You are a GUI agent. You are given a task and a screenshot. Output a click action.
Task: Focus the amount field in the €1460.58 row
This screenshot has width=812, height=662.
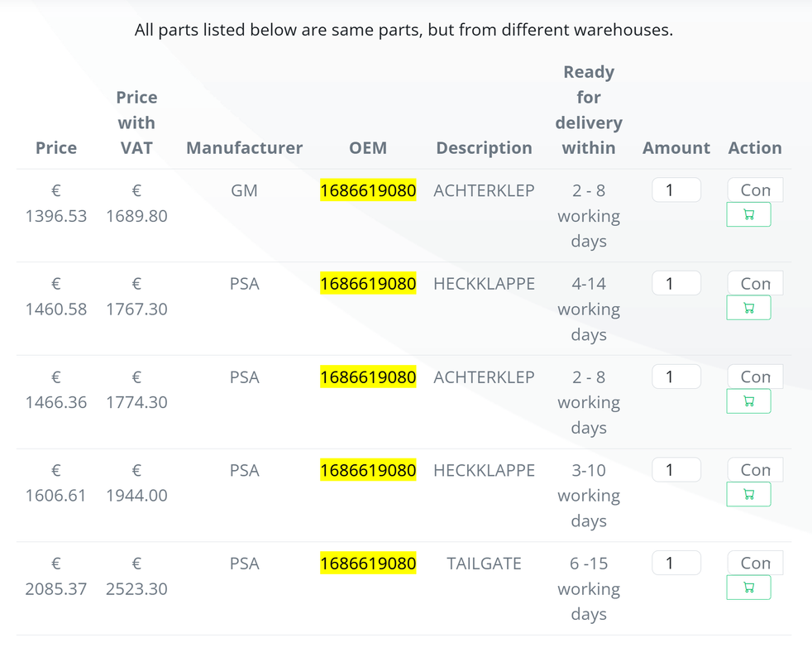pyautogui.click(x=676, y=283)
